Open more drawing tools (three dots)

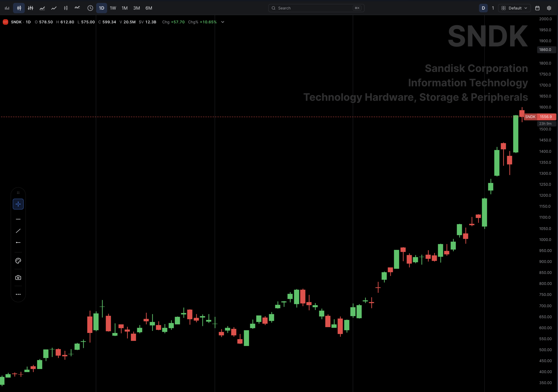pyautogui.click(x=18, y=294)
